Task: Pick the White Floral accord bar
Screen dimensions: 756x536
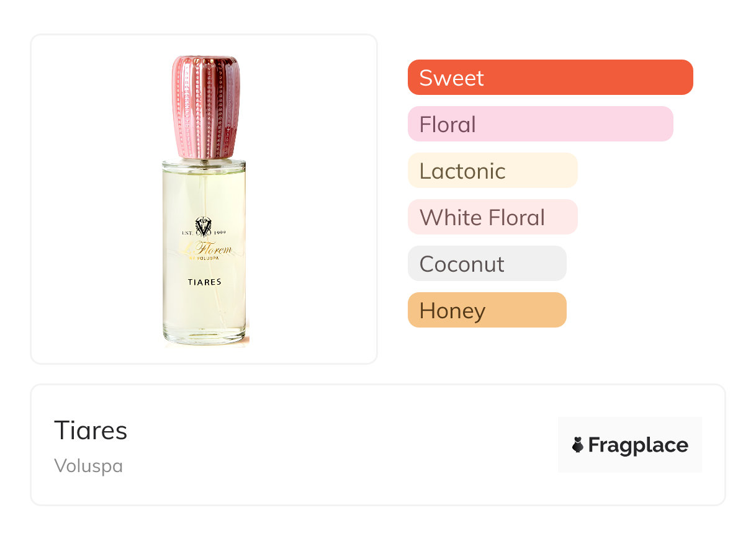Action: pyautogui.click(x=492, y=217)
